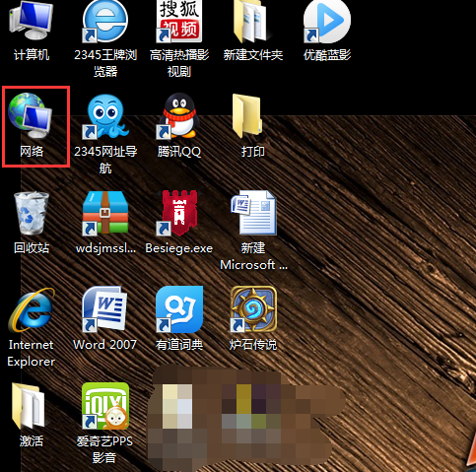Click the 新建文件夹 label text
Screen dimensions: 476x472
coord(253,55)
